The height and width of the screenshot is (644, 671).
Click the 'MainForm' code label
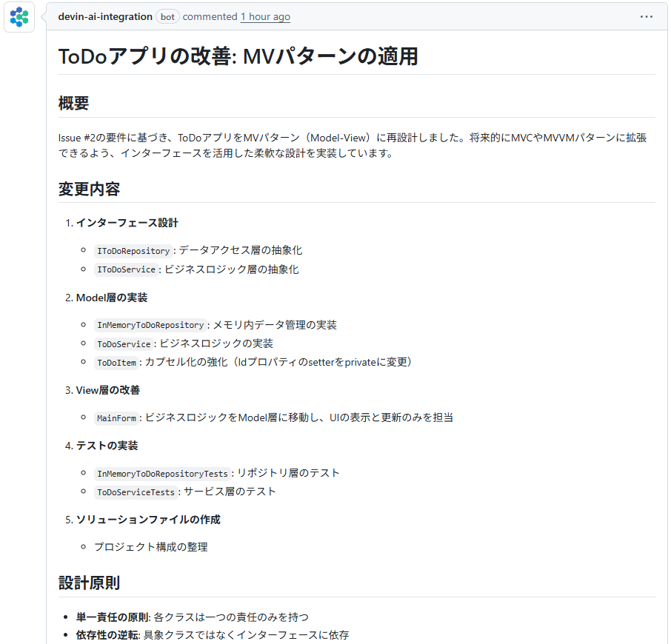[x=116, y=418]
